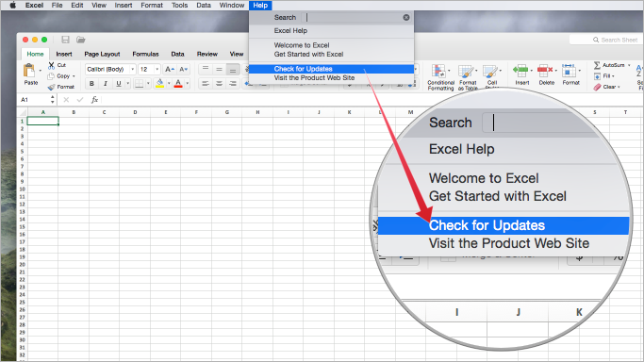This screenshot has width=644, height=362.
Task: Open the Clear dropdown arrow
Action: (x=619, y=87)
